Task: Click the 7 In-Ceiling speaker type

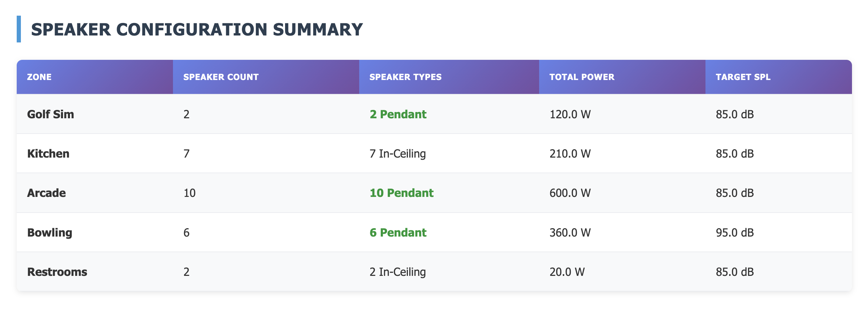Action: [x=397, y=153]
